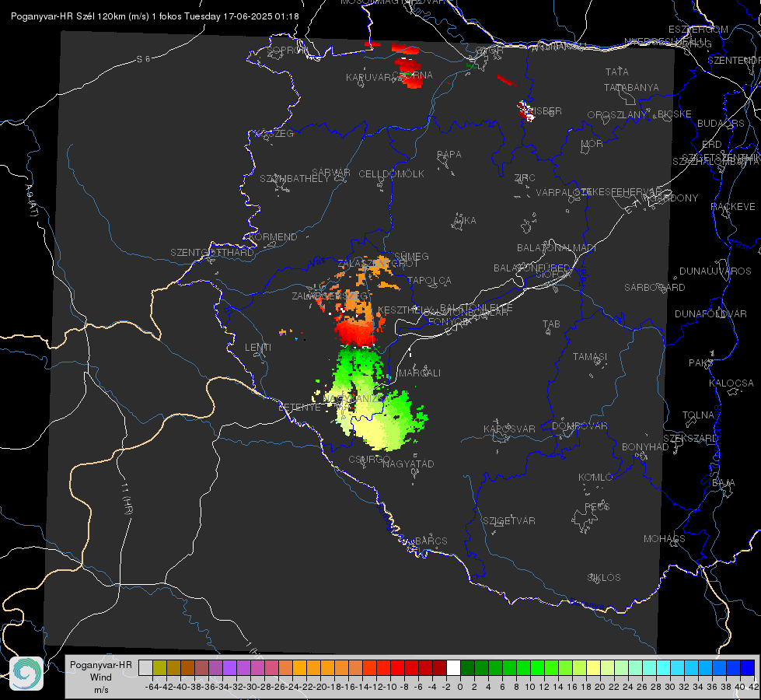Viewport: 761px width, 700px height.
Task: Click the BARCS city label
Action: point(431,541)
